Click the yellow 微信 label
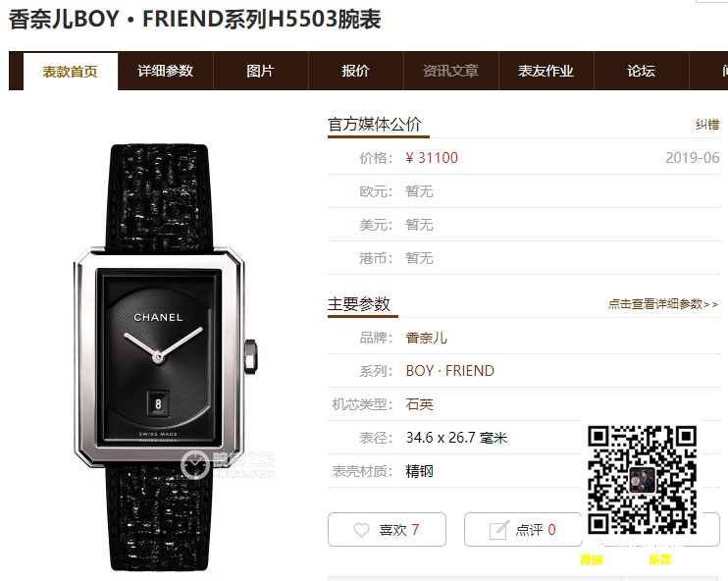Viewport: 728px width, 581px height. 592,559
